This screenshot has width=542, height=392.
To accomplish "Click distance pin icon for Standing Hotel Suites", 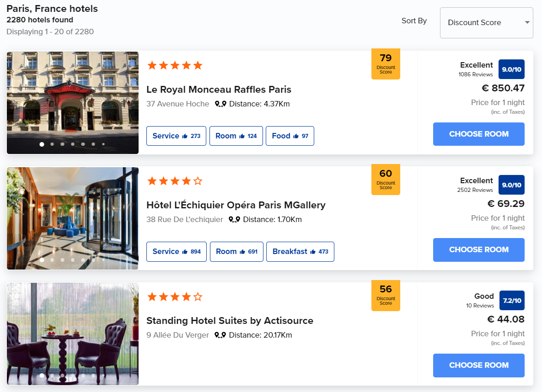I will pyautogui.click(x=220, y=335).
